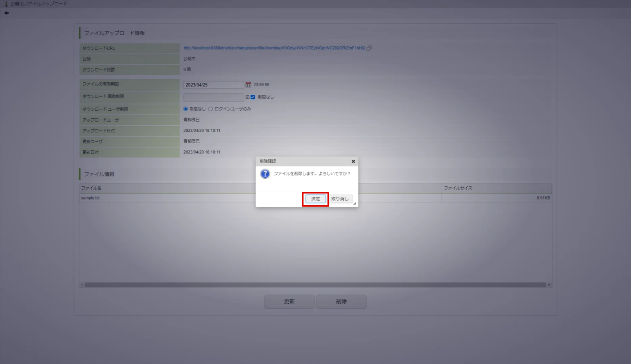Click the 削除確認 dialog title

coord(268,161)
